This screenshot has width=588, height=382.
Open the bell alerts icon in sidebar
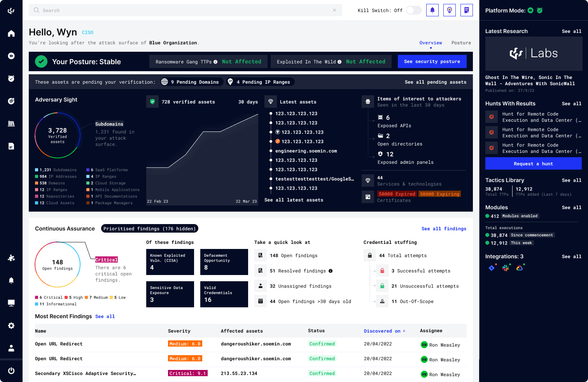[x=11, y=280]
